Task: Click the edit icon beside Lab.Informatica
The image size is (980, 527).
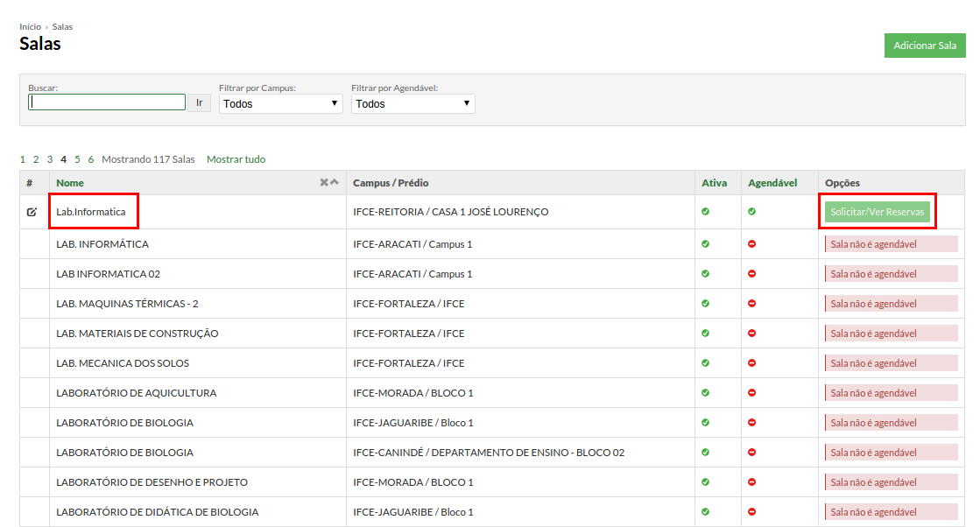Action: 32,213
